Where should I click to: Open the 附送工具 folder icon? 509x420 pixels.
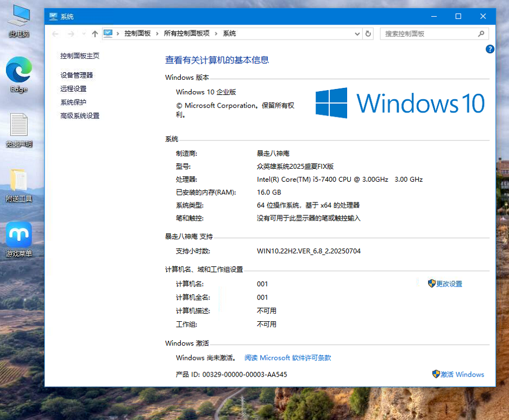[x=19, y=185]
